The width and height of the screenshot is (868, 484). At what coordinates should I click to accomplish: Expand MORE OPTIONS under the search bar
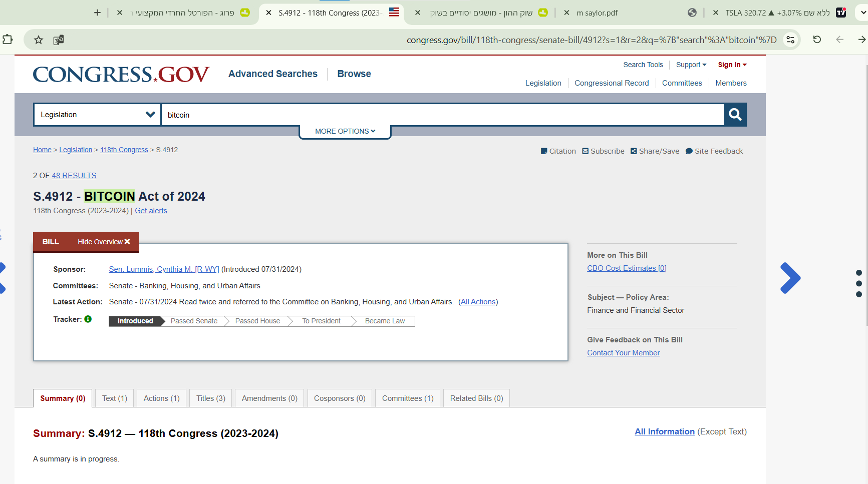pyautogui.click(x=345, y=131)
